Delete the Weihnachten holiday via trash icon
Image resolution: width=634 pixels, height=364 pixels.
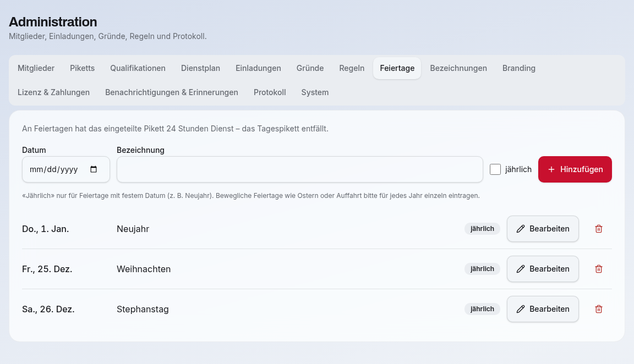[x=599, y=269]
